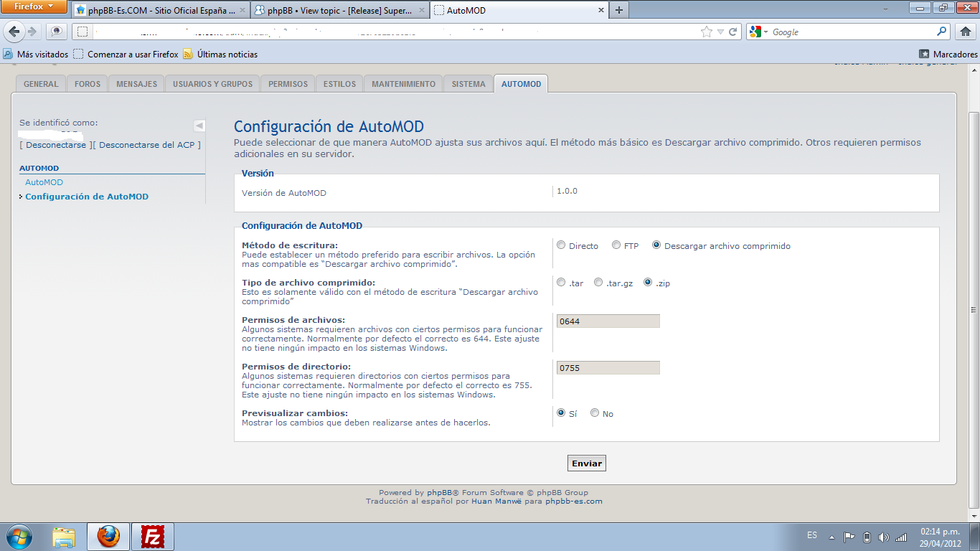980x551 pixels.
Task: Click the ES language indicator in tray
Action: 812,535
